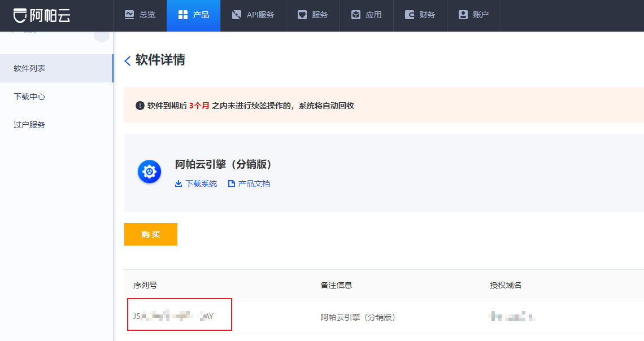Screen dimensions: 644x341
Task: Select 软件列表 in the sidebar
Action: coord(56,68)
